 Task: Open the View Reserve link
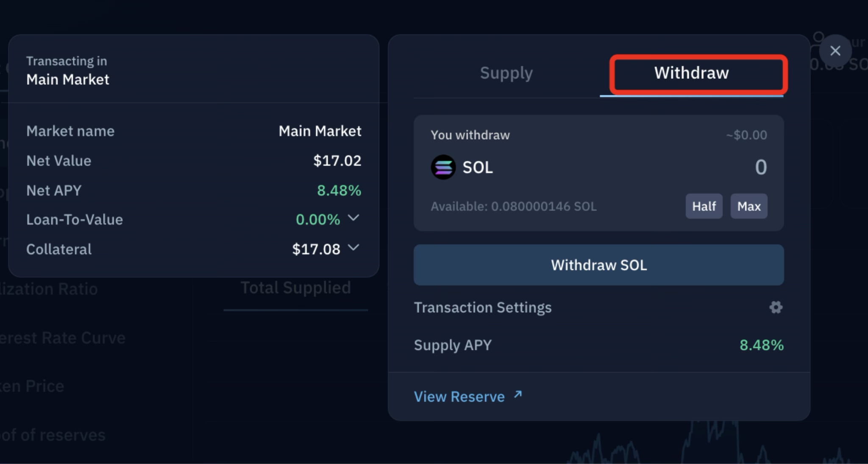pyautogui.click(x=459, y=397)
